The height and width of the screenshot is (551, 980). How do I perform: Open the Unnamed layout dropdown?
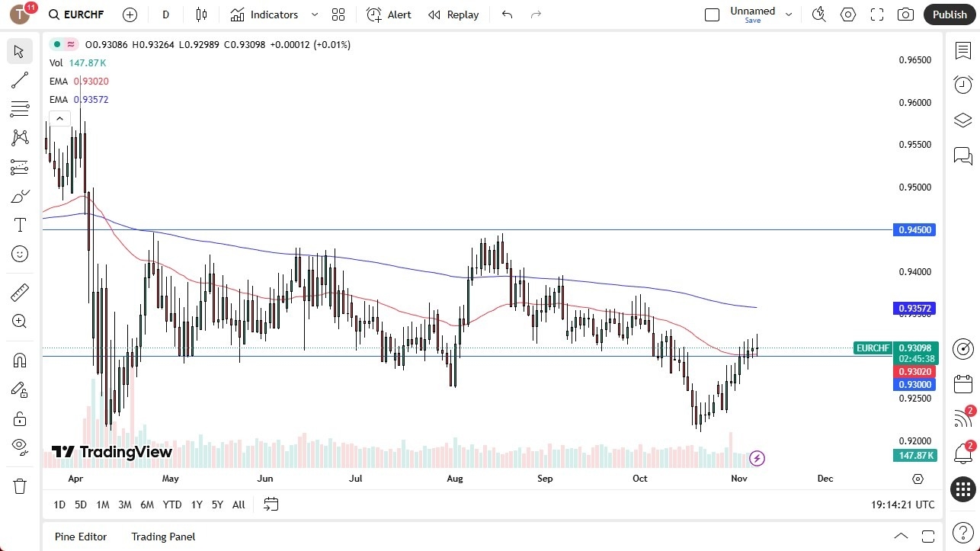789,14
